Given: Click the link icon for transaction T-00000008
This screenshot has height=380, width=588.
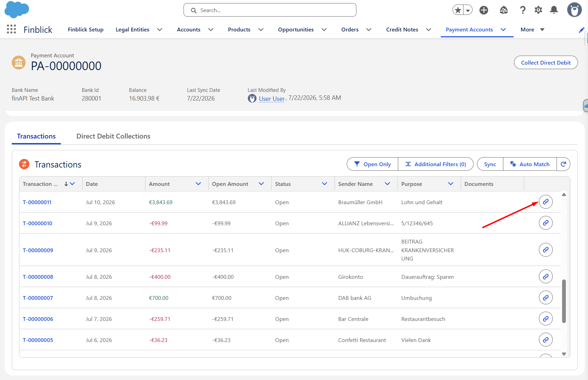Looking at the screenshot, I should [x=545, y=276].
